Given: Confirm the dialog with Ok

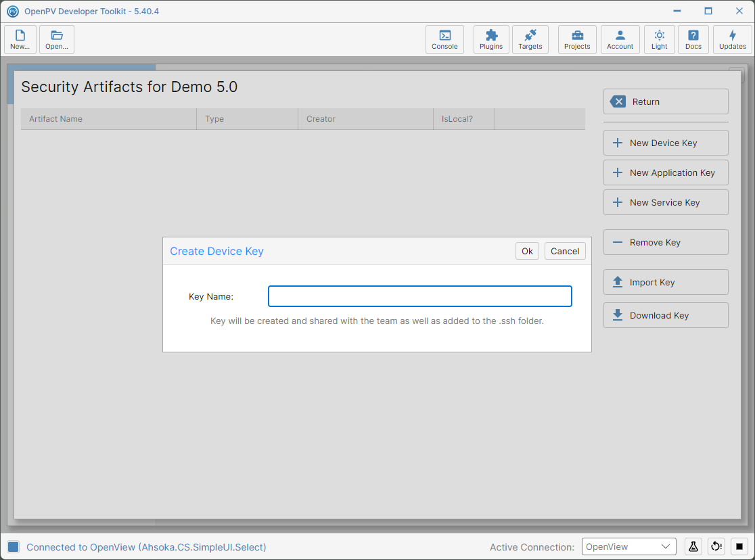Looking at the screenshot, I should pyautogui.click(x=527, y=251).
